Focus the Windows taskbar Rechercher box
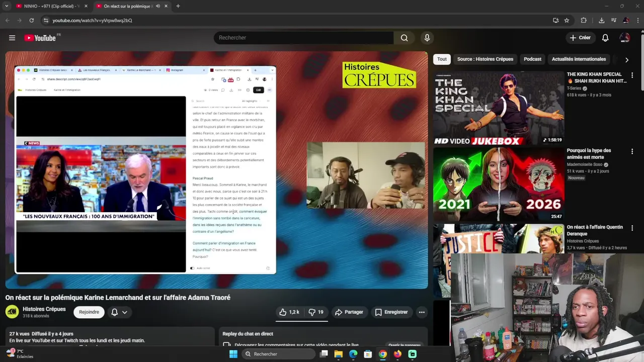This screenshot has width=644, height=362. point(278,354)
